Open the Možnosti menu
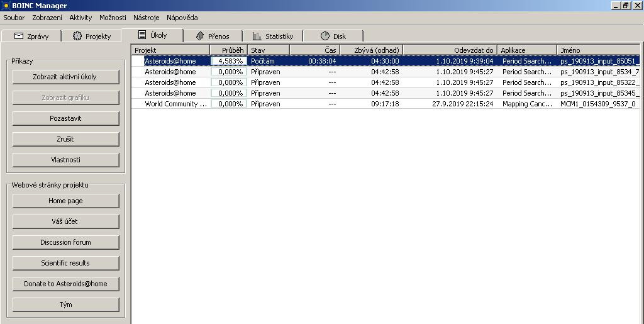This screenshot has width=644, height=324. [x=113, y=18]
